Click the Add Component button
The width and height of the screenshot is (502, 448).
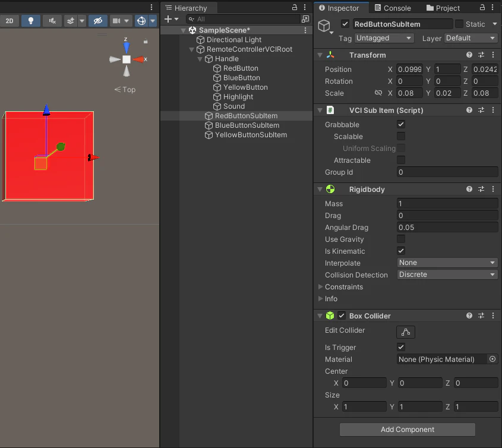coord(407,430)
